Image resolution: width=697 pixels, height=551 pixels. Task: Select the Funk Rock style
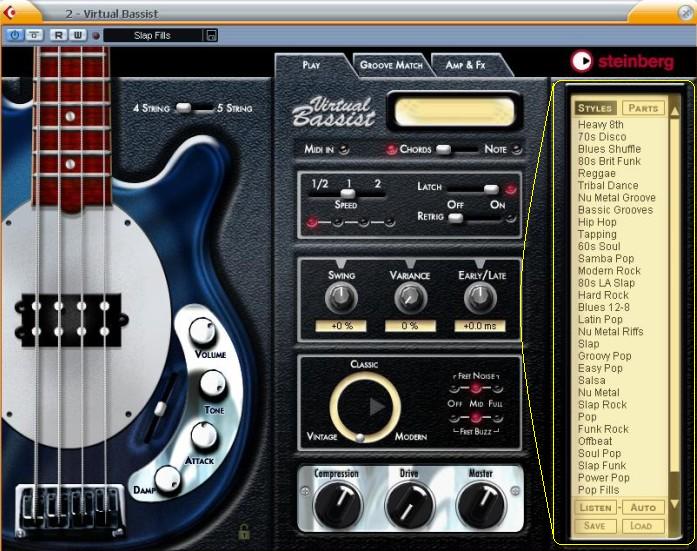point(603,429)
